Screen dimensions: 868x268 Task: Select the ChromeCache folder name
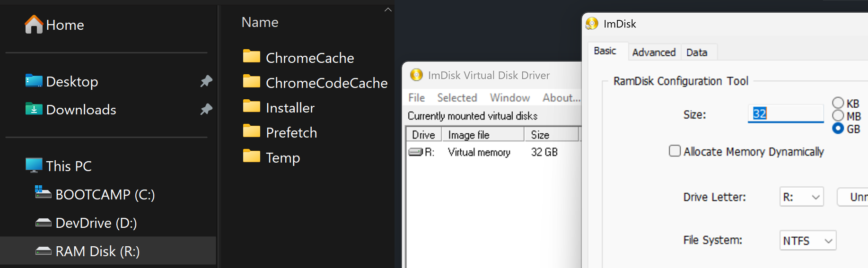pyautogui.click(x=310, y=58)
